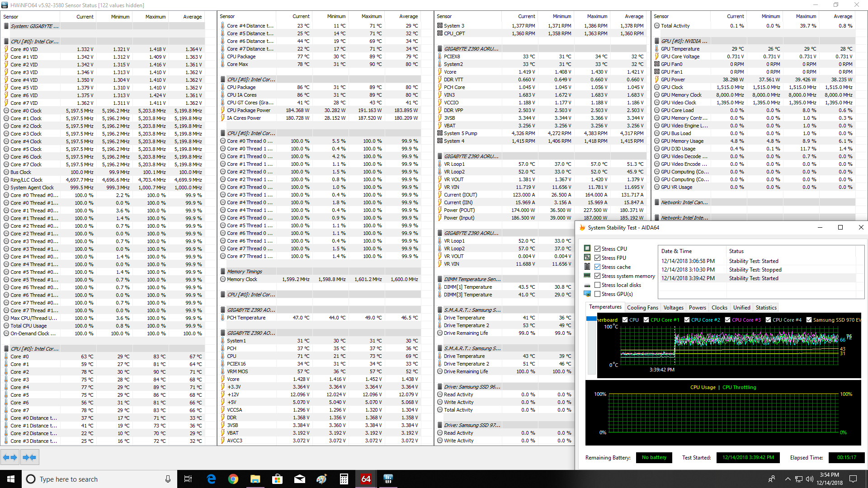The height and width of the screenshot is (488, 868).
Task: Open the Mail app from the taskbar
Action: coord(299,479)
